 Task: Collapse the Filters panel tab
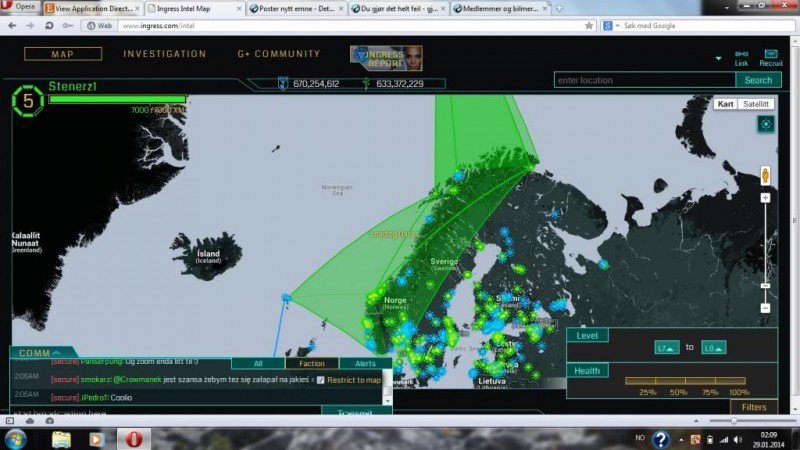[x=754, y=407]
